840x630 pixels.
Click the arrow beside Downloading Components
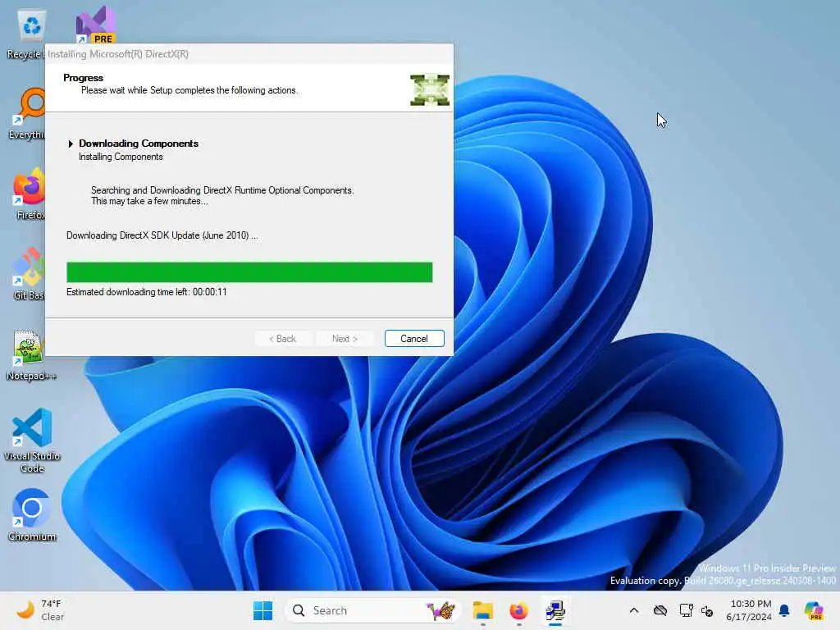(x=71, y=144)
